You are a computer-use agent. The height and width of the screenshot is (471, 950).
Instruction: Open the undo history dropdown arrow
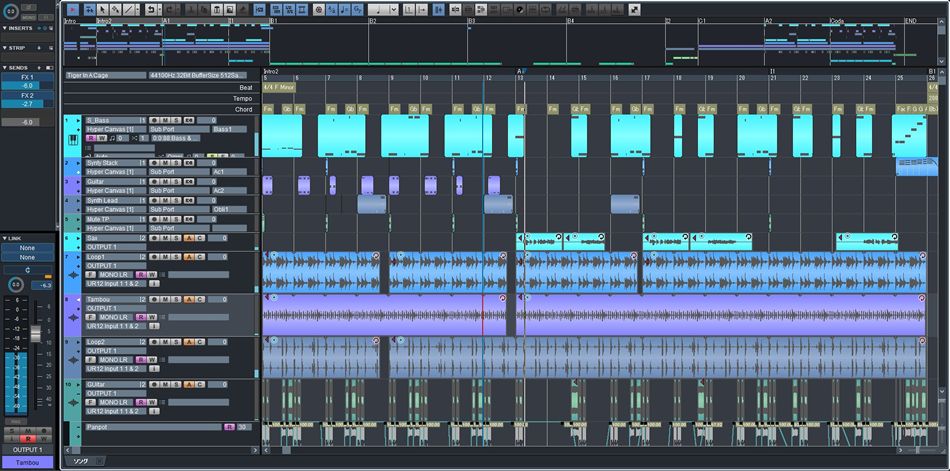[160, 10]
